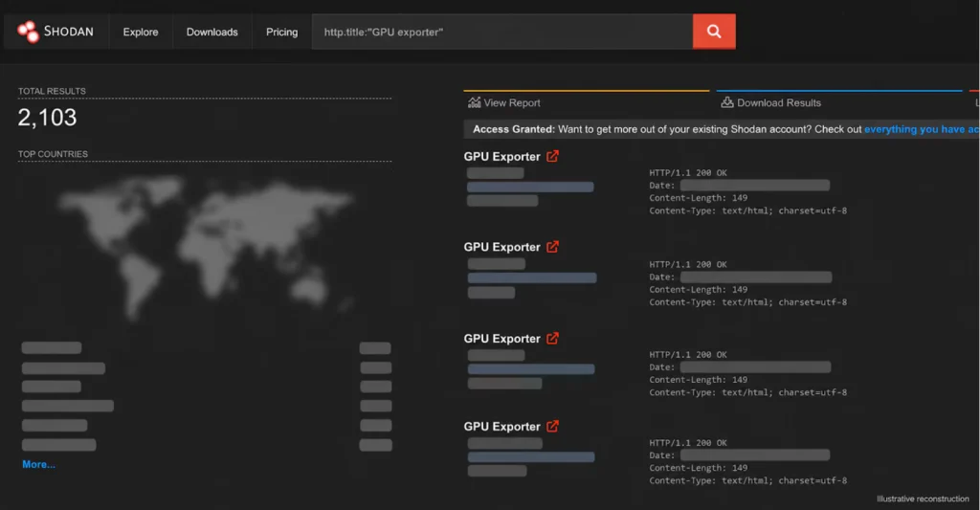Click the SHODAN brand name
The width and height of the screenshot is (980, 510).
click(69, 32)
